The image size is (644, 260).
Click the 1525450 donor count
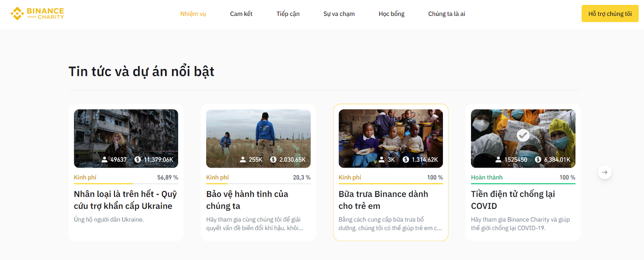(x=516, y=160)
